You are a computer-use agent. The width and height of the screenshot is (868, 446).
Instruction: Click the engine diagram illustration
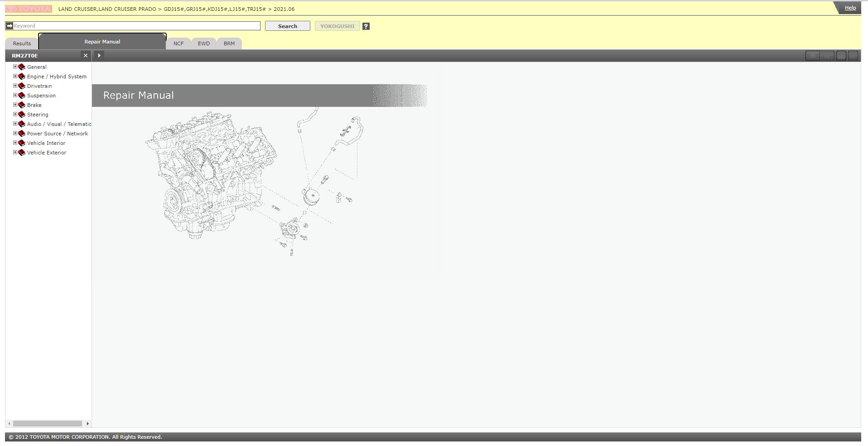254,181
